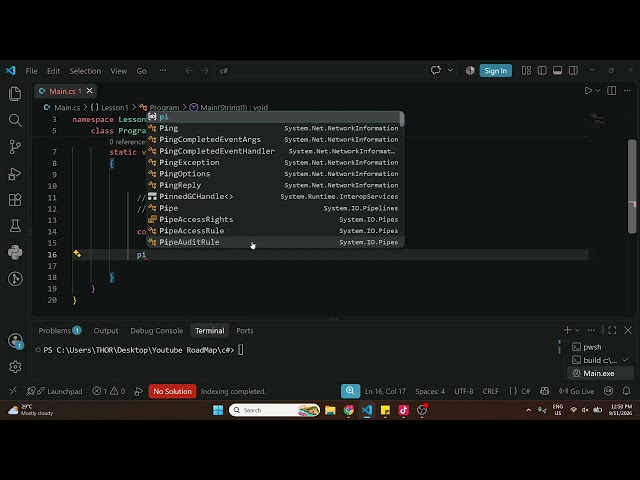Close the Main.cs tab
The image size is (640, 480).
pyautogui.click(x=89, y=91)
